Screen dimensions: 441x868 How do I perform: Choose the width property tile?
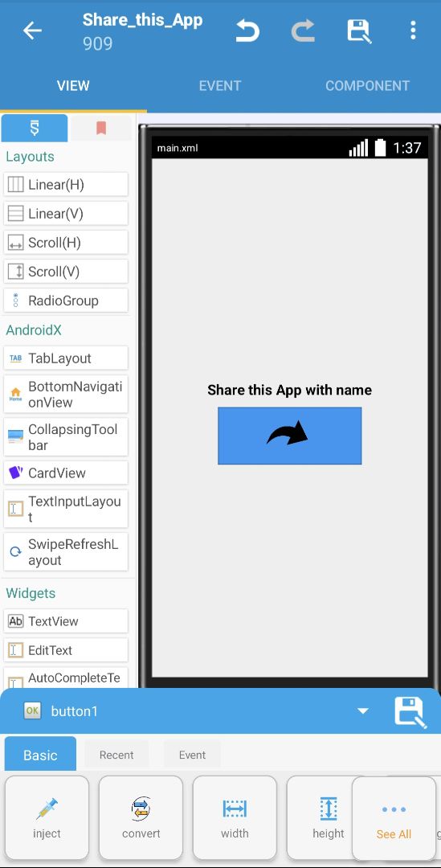point(235,817)
